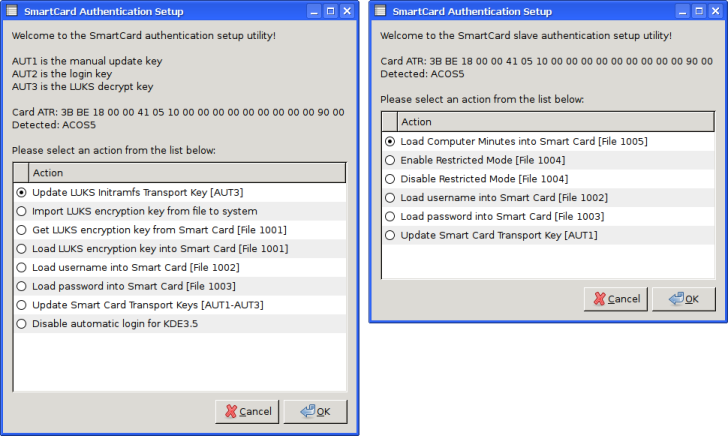Select Load password radio in slave window
This screenshot has height=436, width=728.
coord(390,216)
